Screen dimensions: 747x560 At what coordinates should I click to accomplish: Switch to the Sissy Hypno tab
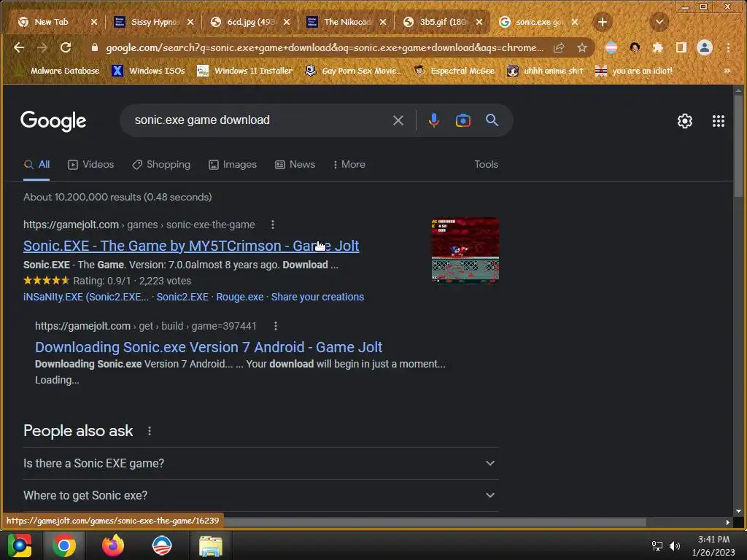point(155,22)
